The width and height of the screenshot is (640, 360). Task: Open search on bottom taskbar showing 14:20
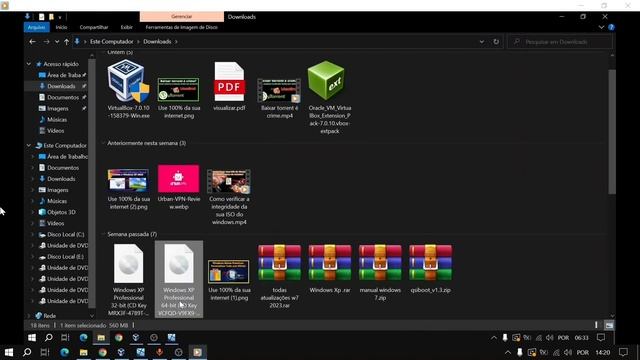tap(27, 352)
